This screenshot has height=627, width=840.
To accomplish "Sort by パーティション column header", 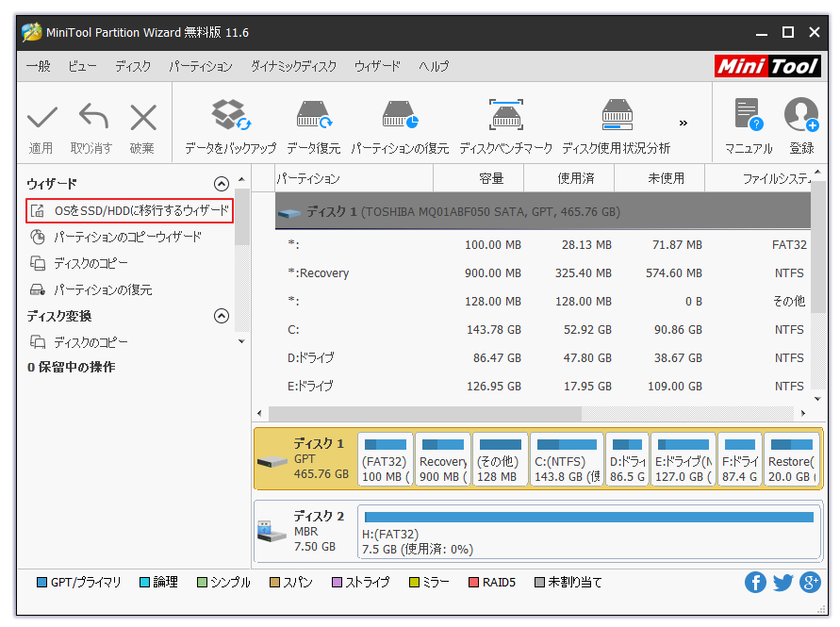I will pos(354,178).
